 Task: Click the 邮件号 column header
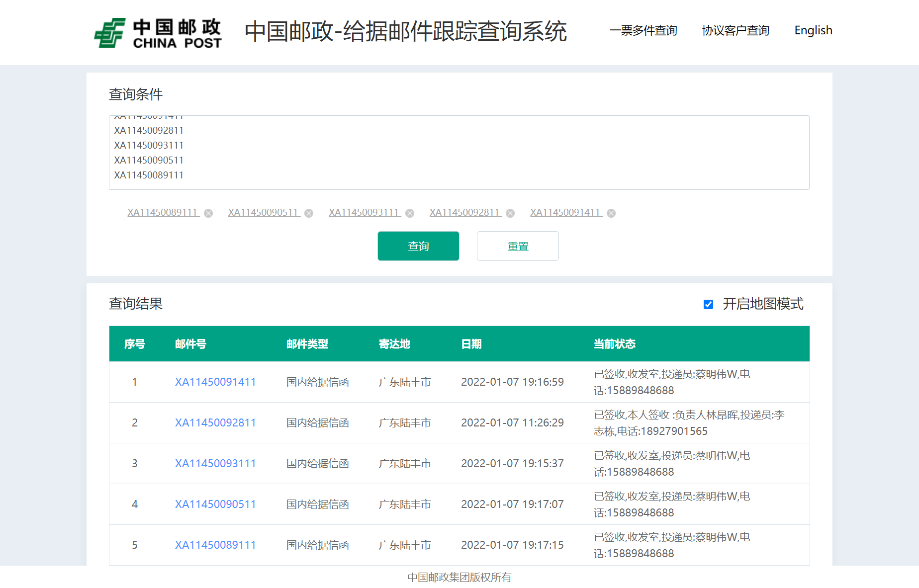click(x=190, y=344)
